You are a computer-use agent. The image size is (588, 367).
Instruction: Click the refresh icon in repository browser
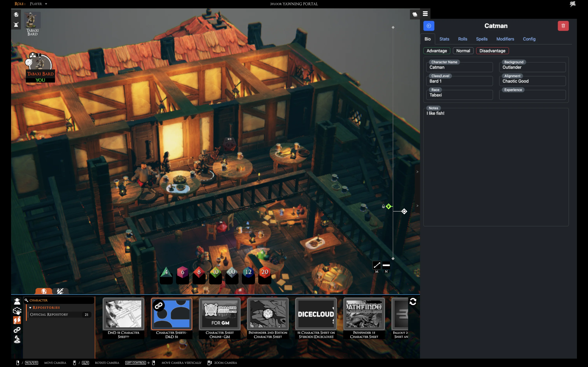pyautogui.click(x=413, y=302)
